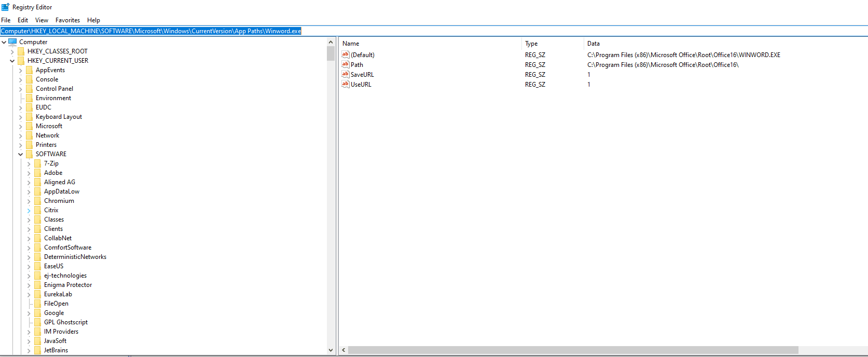Click the folder icon next to 7-Zip
Viewport: 868px width, 357px height.
(37, 163)
